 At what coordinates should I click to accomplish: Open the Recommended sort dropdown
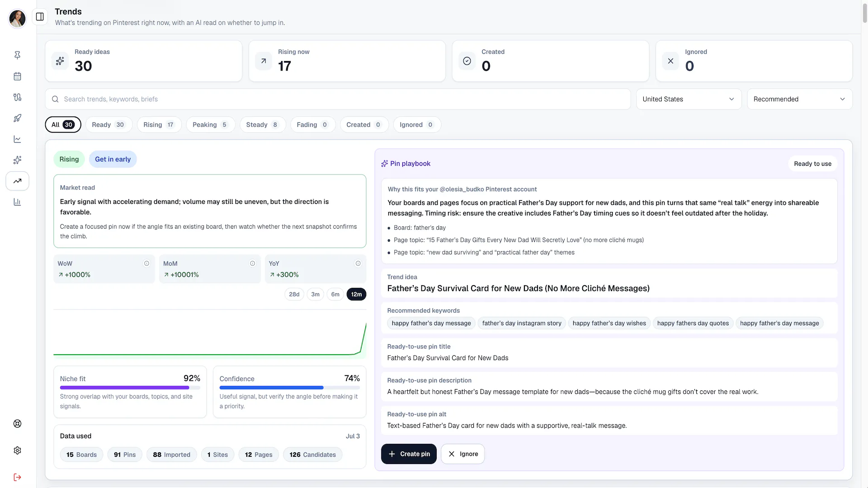pos(799,99)
